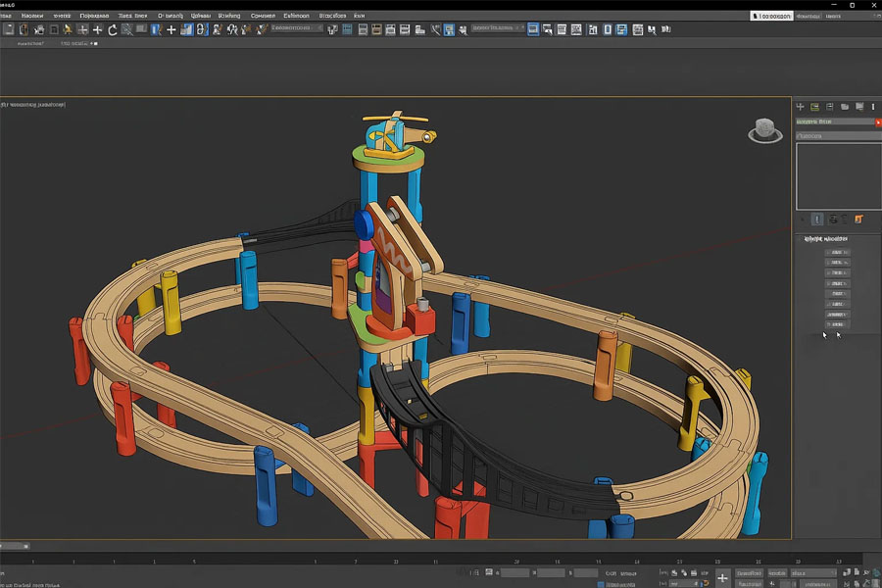Toggle the highlighted layout button right of named selection box
Image resolution: width=882 pixels, height=588 pixels.
click(x=533, y=30)
